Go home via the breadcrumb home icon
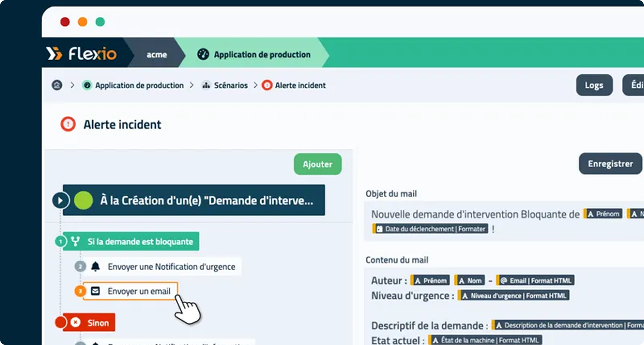644x345 pixels. (x=57, y=85)
